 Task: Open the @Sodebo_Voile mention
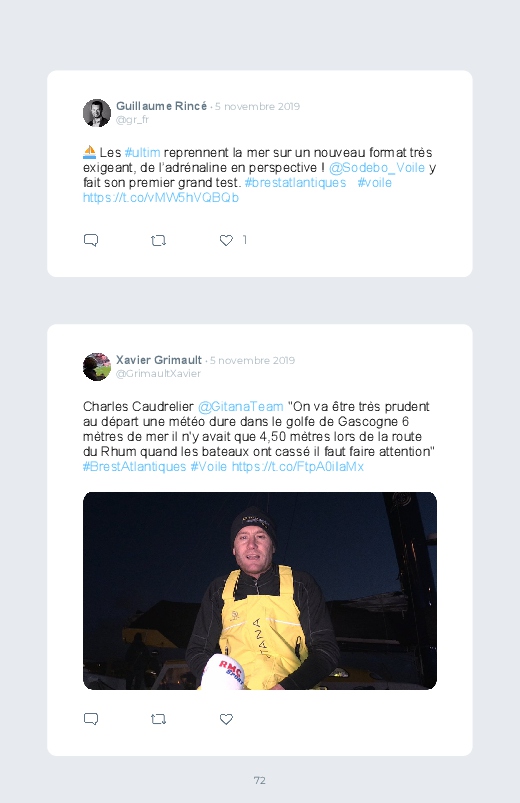(x=377, y=167)
